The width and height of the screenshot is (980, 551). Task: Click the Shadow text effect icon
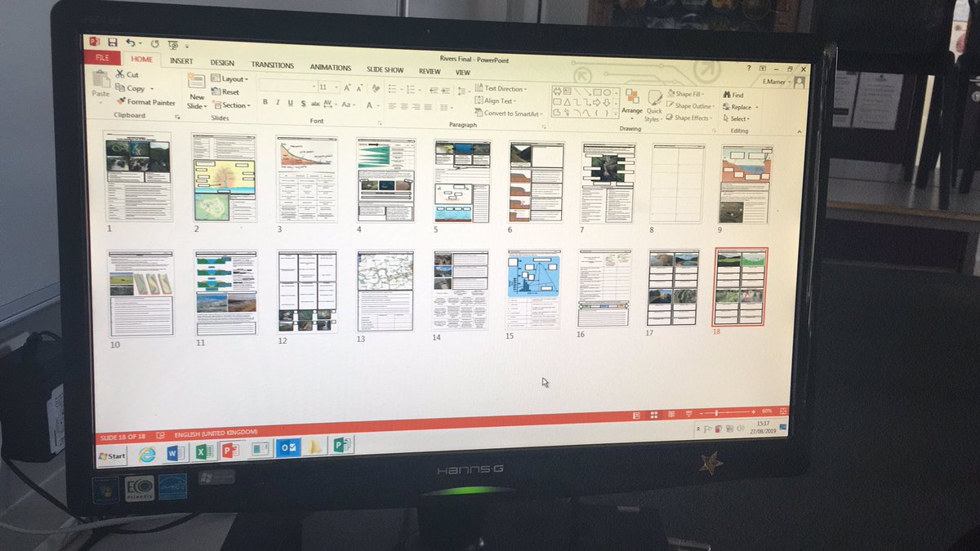303,104
